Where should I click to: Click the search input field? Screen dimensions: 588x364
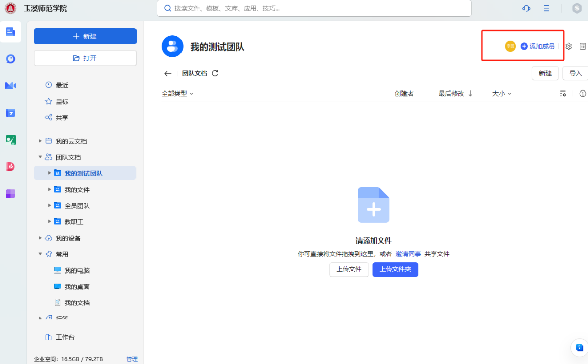[313, 8]
